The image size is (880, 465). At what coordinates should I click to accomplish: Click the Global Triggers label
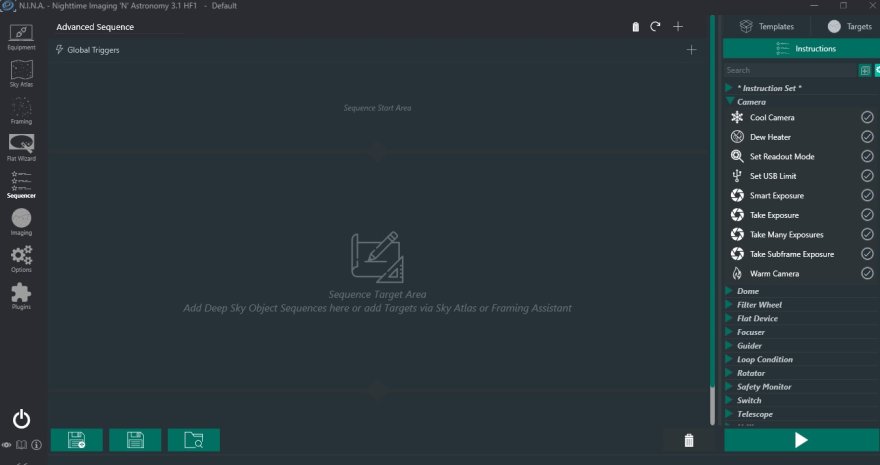pyautogui.click(x=93, y=50)
